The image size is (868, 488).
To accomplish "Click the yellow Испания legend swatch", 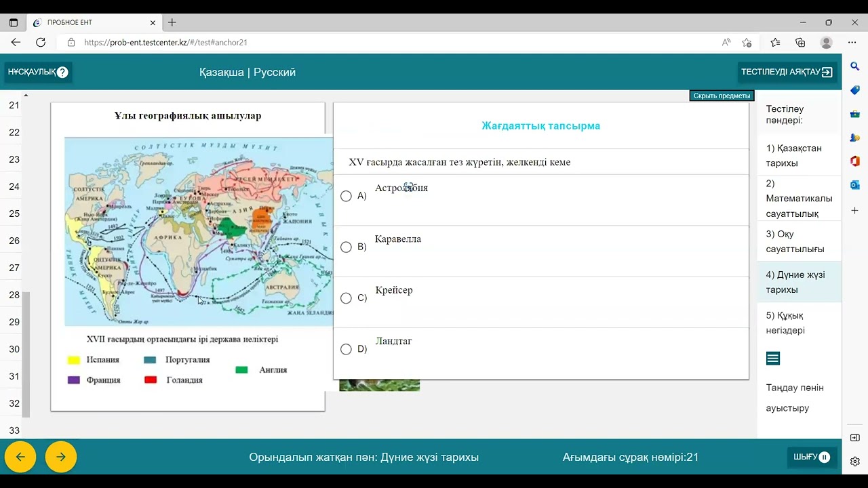I will click(74, 360).
